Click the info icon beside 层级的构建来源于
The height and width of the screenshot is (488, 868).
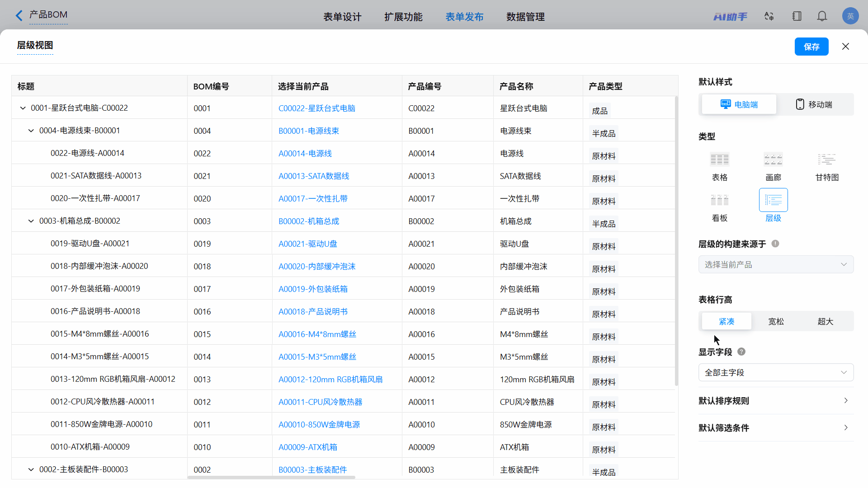(x=775, y=244)
